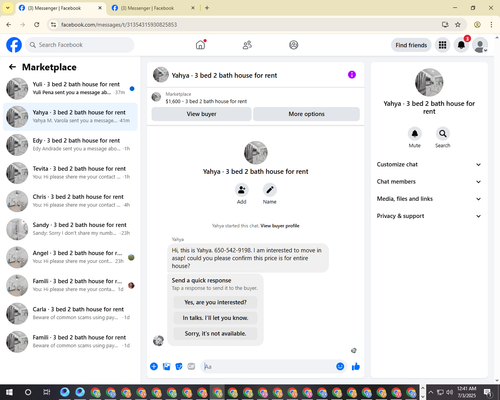Search in conversation magnifier icon
Screen dimensions: 500x400
pos(443,134)
